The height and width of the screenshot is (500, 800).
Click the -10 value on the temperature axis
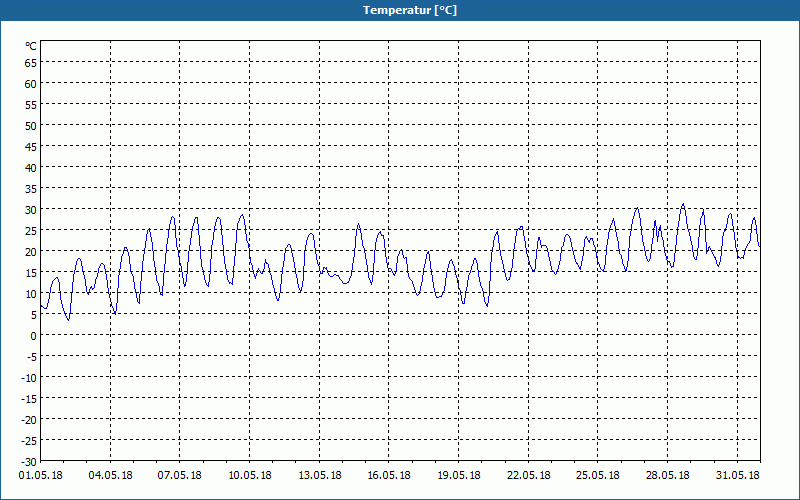pyautogui.click(x=29, y=378)
